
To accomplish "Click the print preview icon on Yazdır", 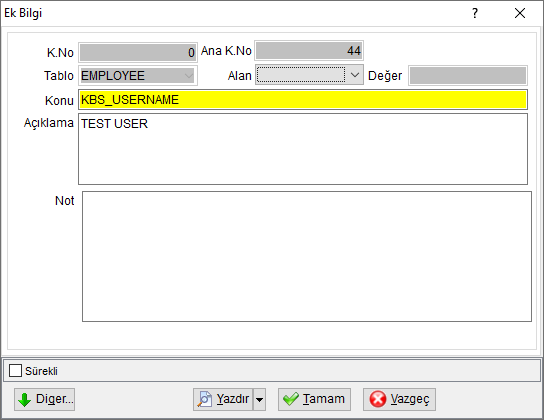I will coord(205,399).
